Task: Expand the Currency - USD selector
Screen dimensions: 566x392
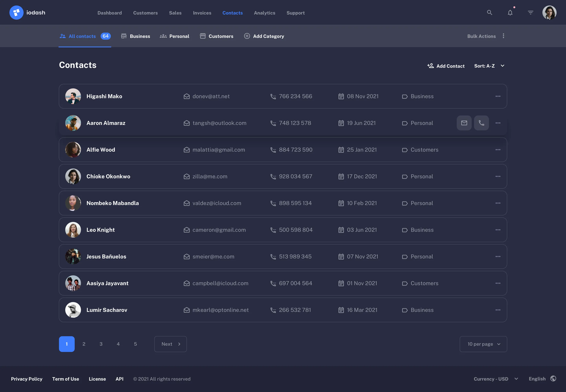Action: pyautogui.click(x=495, y=379)
